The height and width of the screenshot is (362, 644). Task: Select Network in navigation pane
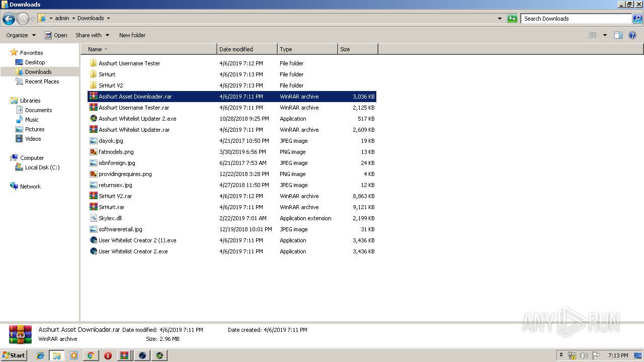coord(30,187)
